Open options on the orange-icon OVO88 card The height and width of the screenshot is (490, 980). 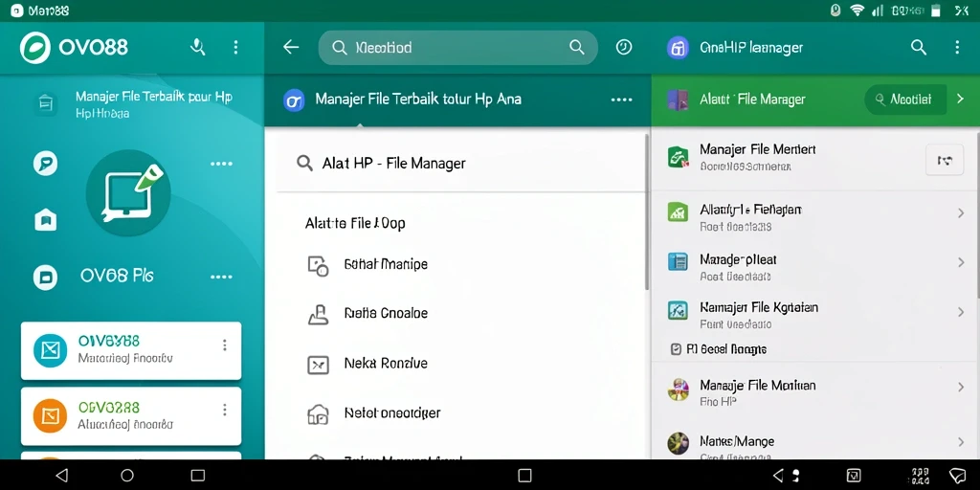pos(224,410)
